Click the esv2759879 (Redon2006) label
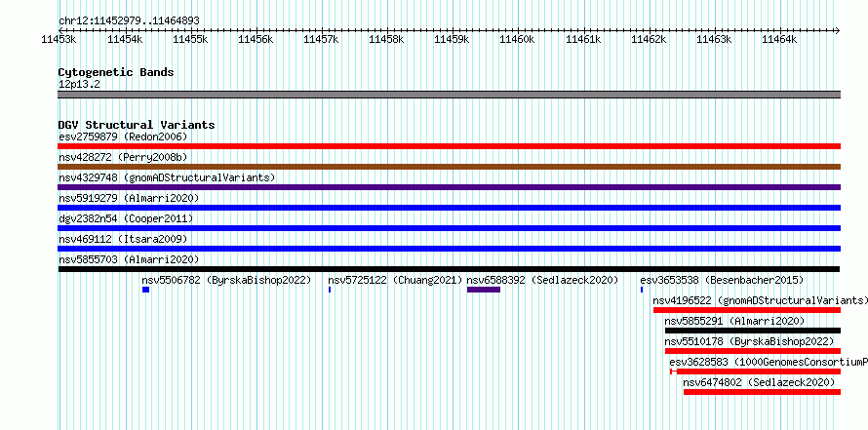Screen dimensions: 868x430 click(x=124, y=137)
